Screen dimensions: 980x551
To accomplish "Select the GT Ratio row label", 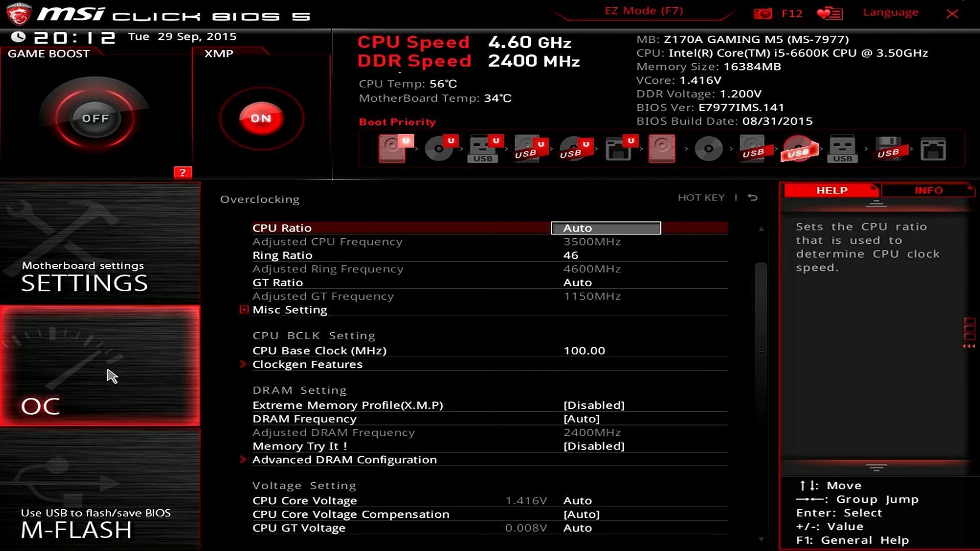I will pos(278,283).
